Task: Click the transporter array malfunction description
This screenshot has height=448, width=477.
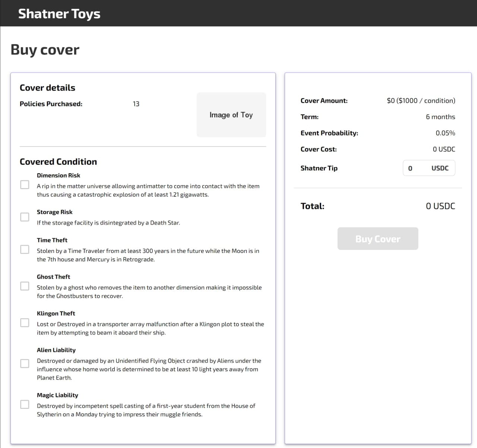Action: [x=151, y=328]
